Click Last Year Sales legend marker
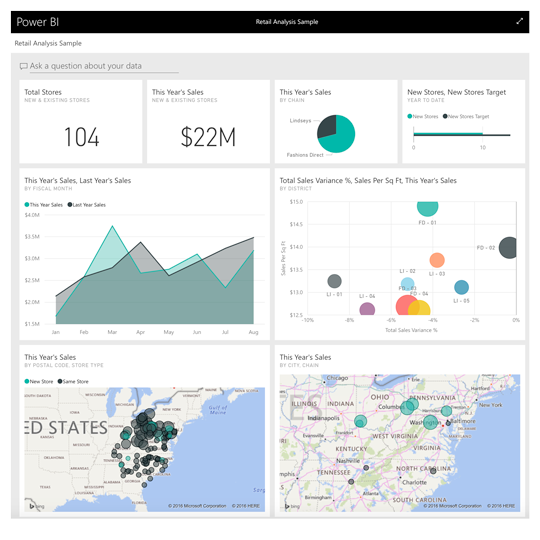The image size is (540, 540). [x=70, y=205]
